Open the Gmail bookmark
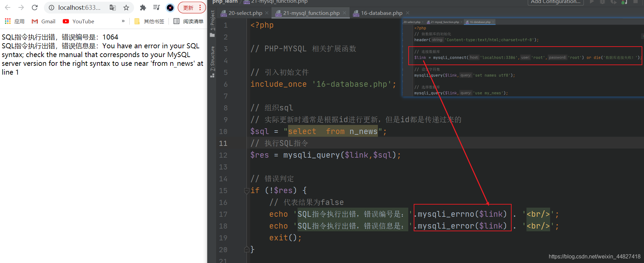Screen dimensions: 644x263 pyautogui.click(x=44, y=21)
